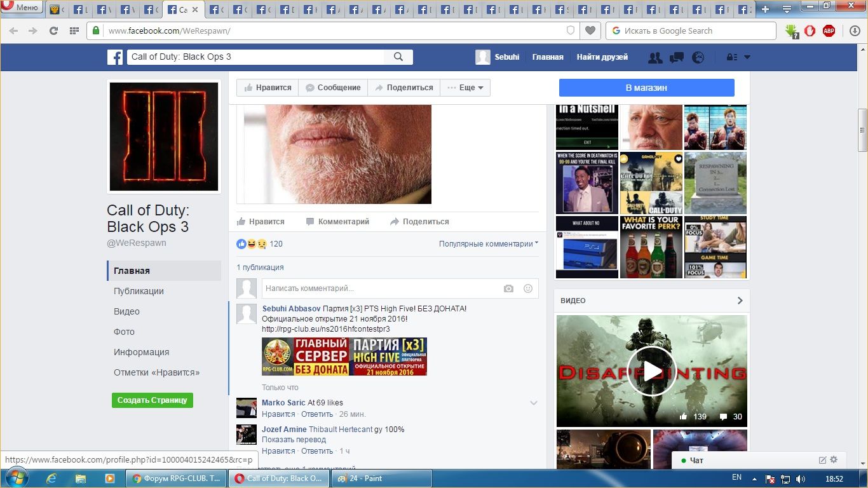Viewport: 868px width, 488px height.
Task: Toggle like with the Нравится page button
Action: (x=268, y=88)
